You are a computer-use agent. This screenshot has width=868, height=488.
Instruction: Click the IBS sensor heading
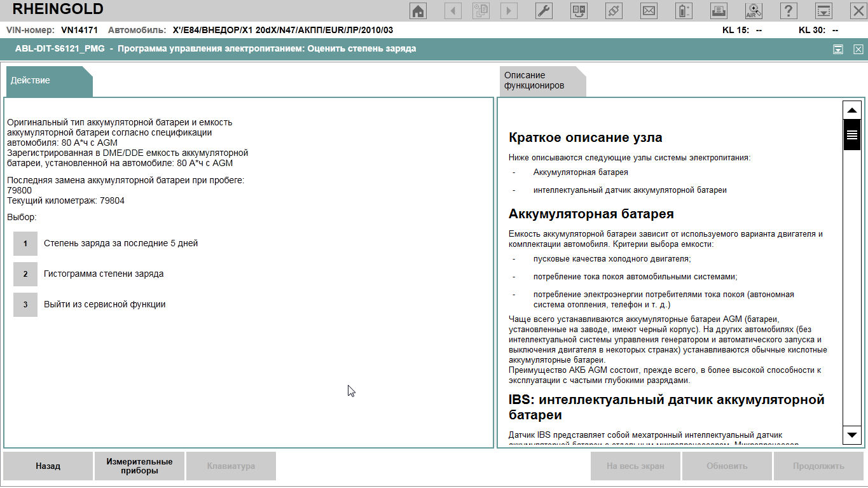coord(666,407)
